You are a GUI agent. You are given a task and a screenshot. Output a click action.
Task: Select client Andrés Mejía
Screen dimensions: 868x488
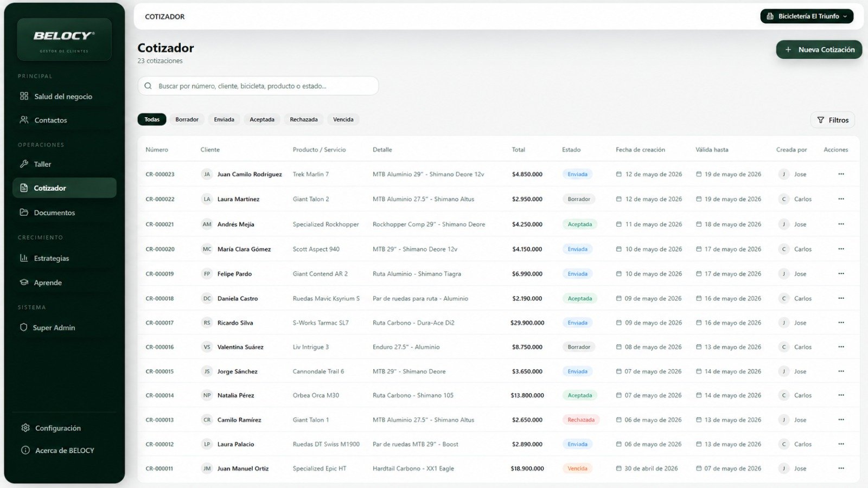point(235,224)
